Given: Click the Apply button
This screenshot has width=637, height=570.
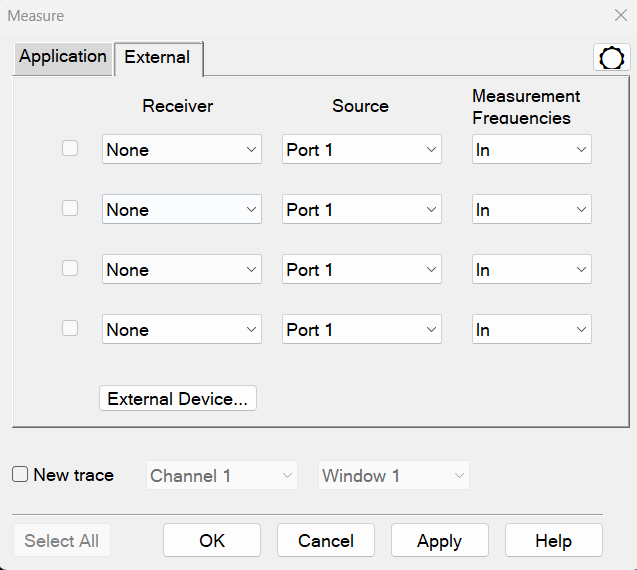Looking at the screenshot, I should coord(440,540).
